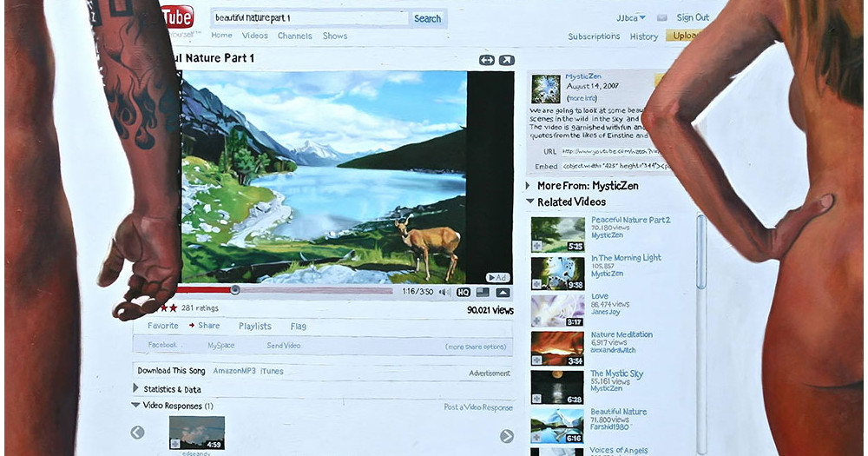
Task: Click in the search input field
Action: pyautogui.click(x=311, y=17)
